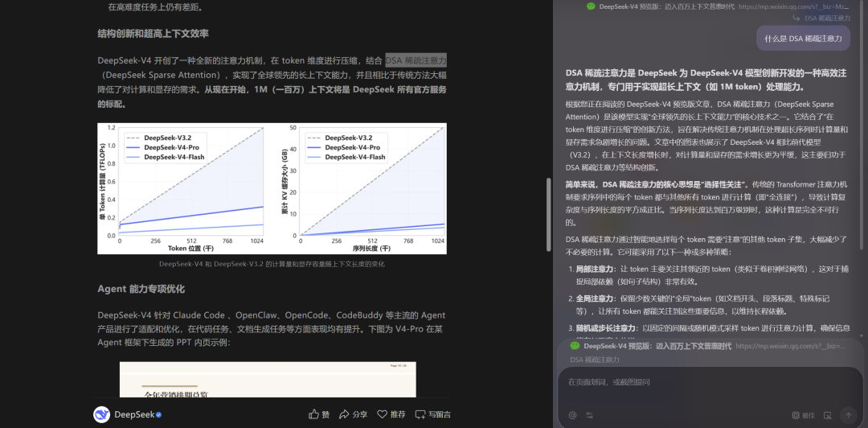Screen dimensions: 868x428
Task: Open the 最佳 model selector
Action: pyautogui.click(x=803, y=414)
